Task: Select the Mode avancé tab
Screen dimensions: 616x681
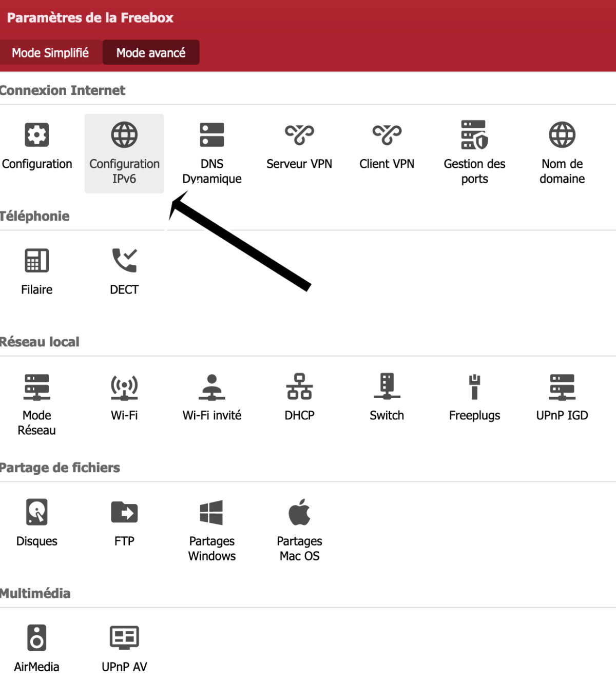Action: [151, 53]
